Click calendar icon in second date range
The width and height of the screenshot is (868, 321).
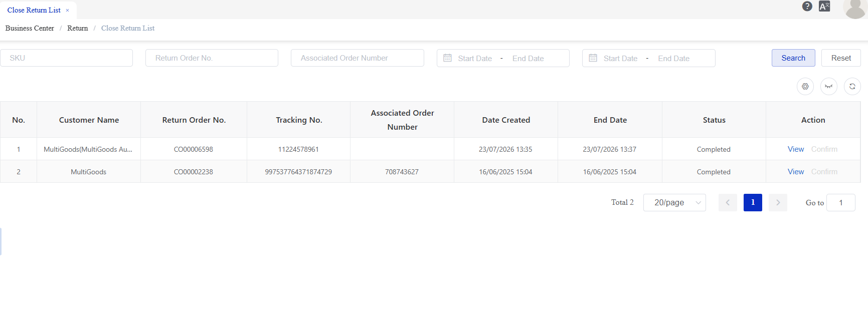[593, 58]
